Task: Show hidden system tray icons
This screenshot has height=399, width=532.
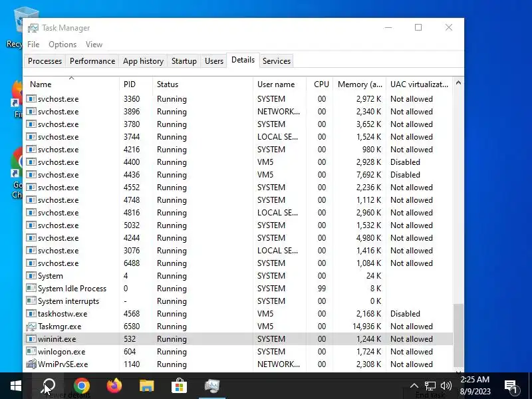Action: coord(414,386)
